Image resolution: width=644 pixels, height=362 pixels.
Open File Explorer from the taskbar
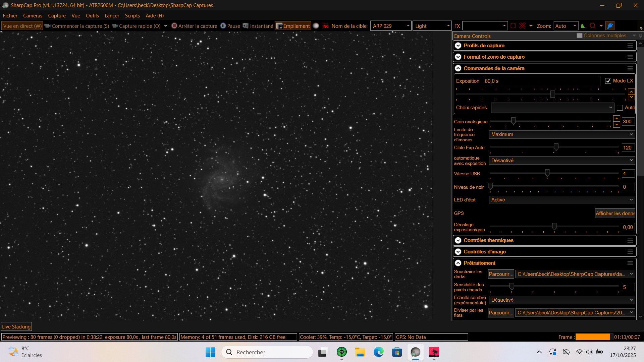click(x=360, y=352)
